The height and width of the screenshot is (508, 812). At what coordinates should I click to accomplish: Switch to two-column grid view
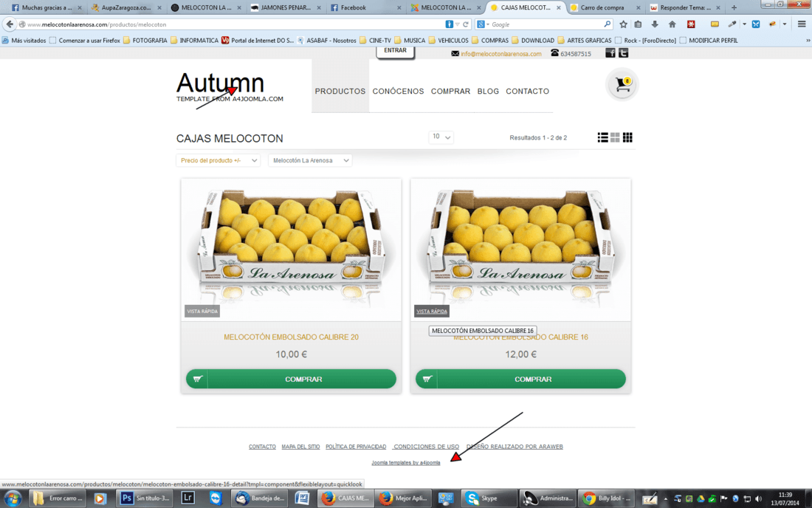click(615, 137)
